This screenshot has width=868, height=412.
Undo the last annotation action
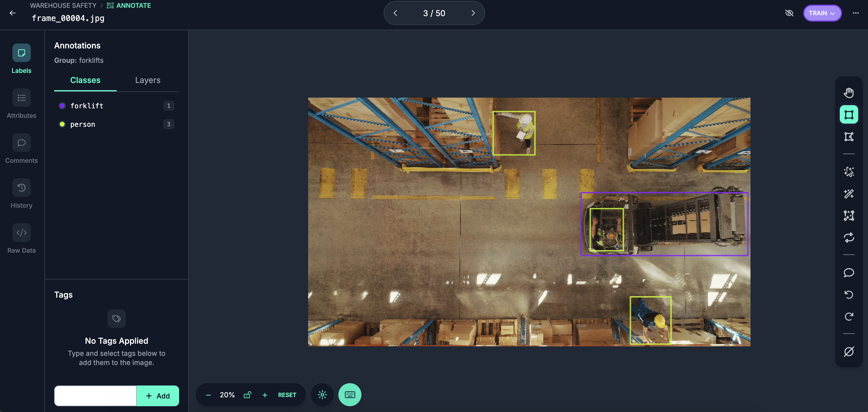click(848, 295)
